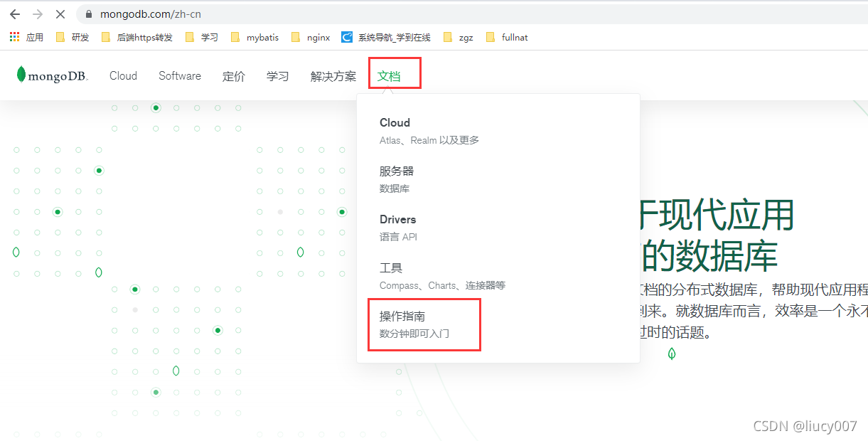The height and width of the screenshot is (441, 868).
Task: Open the 学习 bookmark folder
Action: pos(202,37)
